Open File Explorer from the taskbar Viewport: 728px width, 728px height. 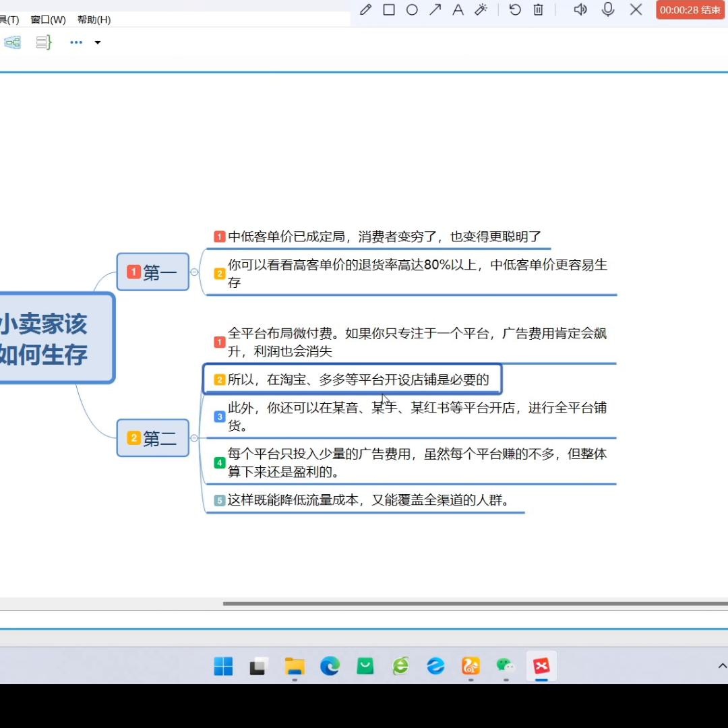coord(295,666)
